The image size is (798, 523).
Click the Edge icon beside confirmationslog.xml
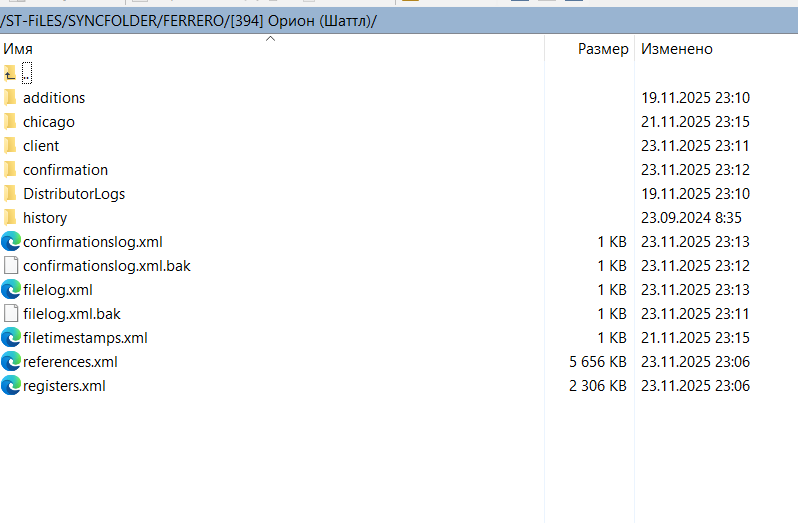(x=11, y=241)
